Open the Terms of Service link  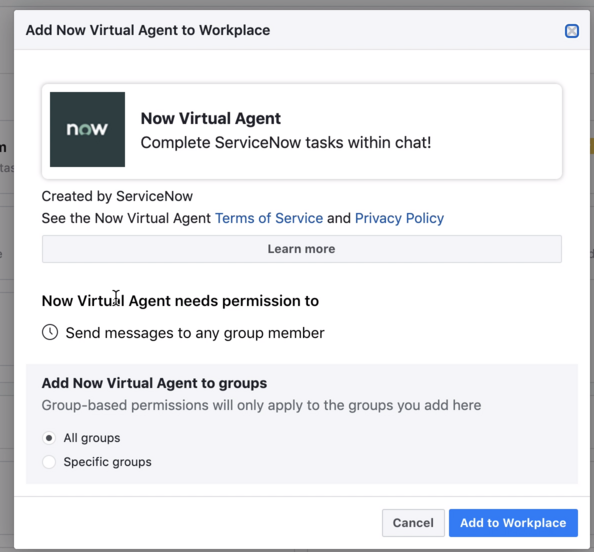269,218
